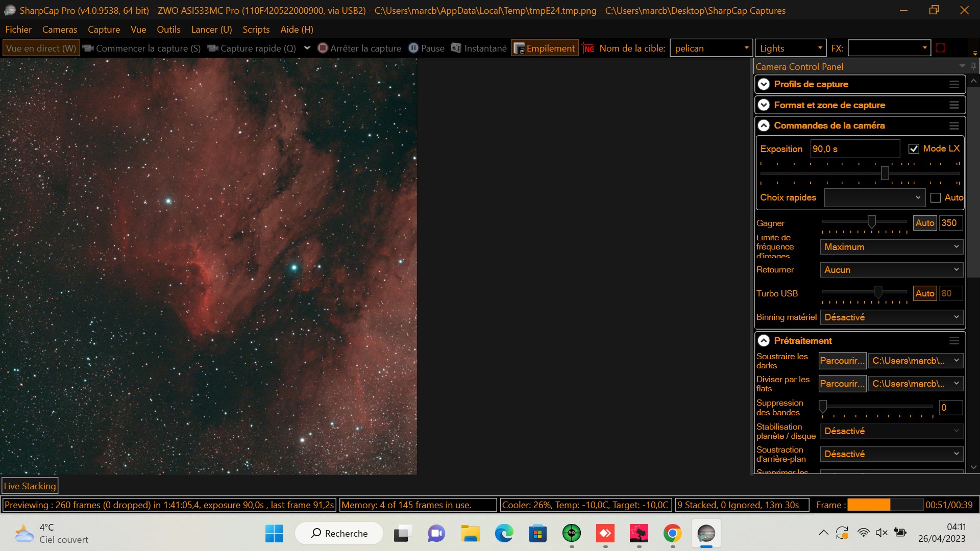Click the Live Stacking tab button
This screenshot has height=551, width=980.
point(30,486)
